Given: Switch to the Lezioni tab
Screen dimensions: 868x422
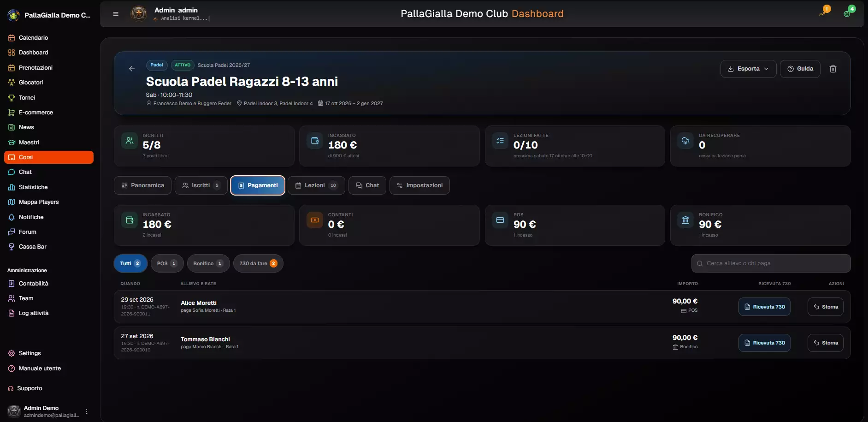Looking at the screenshot, I should tap(316, 185).
